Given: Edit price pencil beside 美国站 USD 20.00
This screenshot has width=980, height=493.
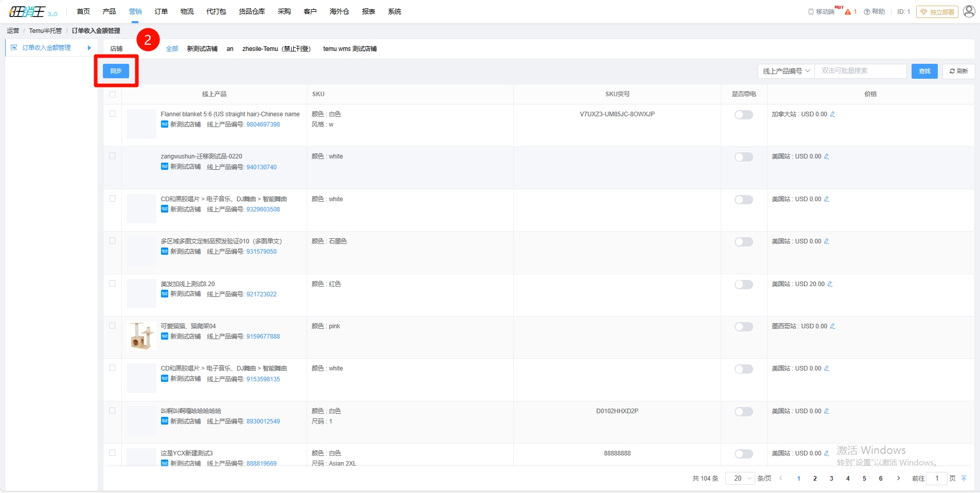Looking at the screenshot, I should pos(830,284).
